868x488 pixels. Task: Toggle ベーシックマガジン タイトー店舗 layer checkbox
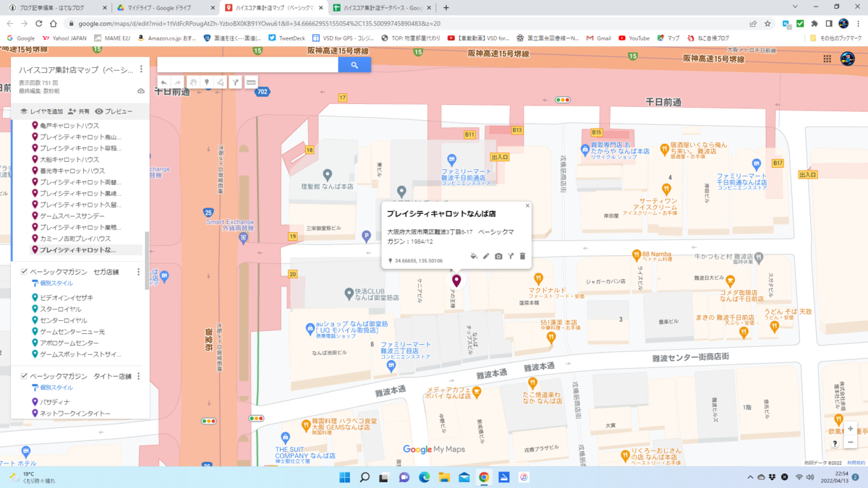tap(24, 376)
